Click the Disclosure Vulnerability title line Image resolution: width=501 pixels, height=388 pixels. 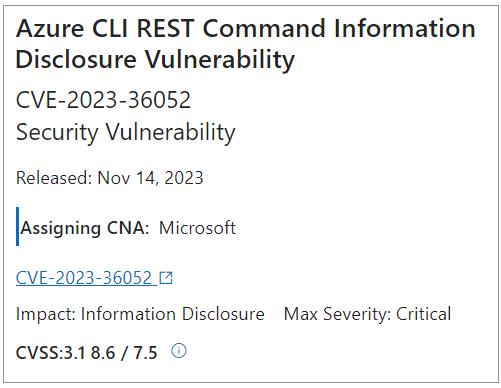[155, 60]
